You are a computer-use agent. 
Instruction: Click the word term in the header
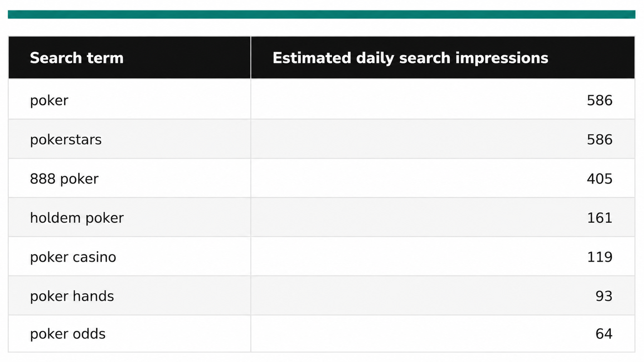click(105, 58)
